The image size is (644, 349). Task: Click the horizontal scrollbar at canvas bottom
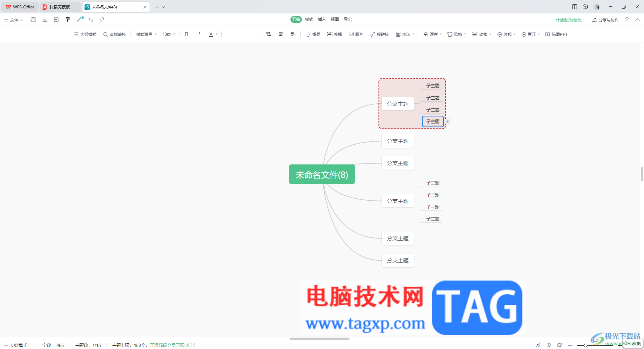point(320,339)
